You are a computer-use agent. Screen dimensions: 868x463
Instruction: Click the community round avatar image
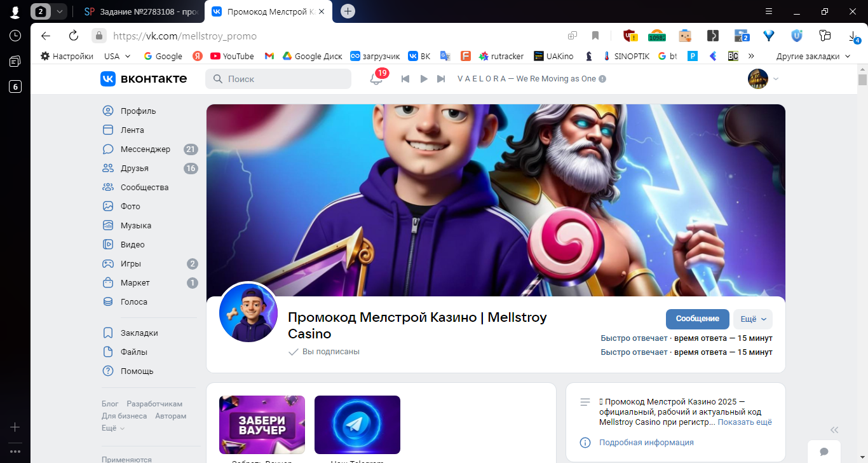(x=248, y=313)
